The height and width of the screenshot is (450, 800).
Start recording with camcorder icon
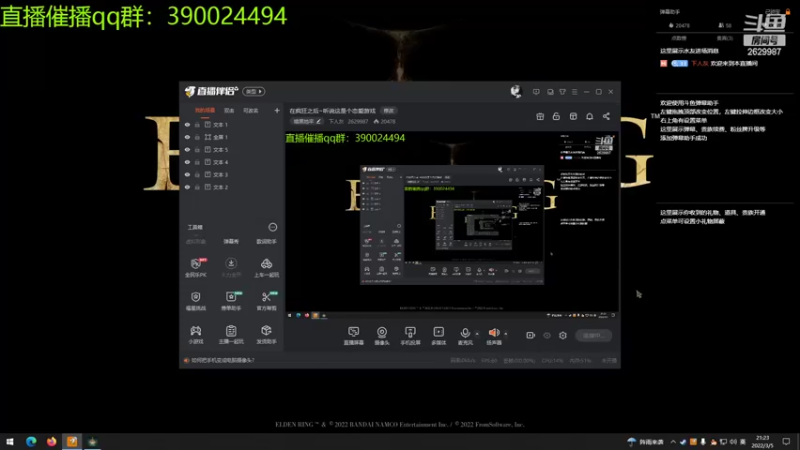point(531,335)
